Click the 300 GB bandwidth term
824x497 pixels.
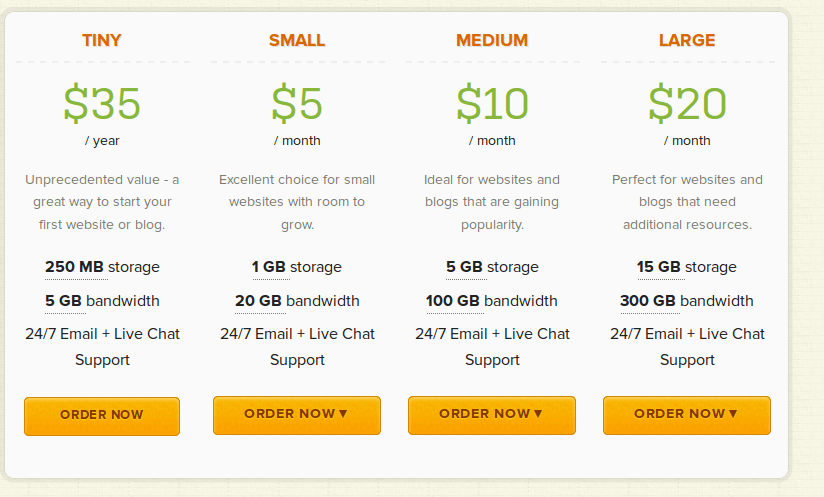[x=648, y=301]
